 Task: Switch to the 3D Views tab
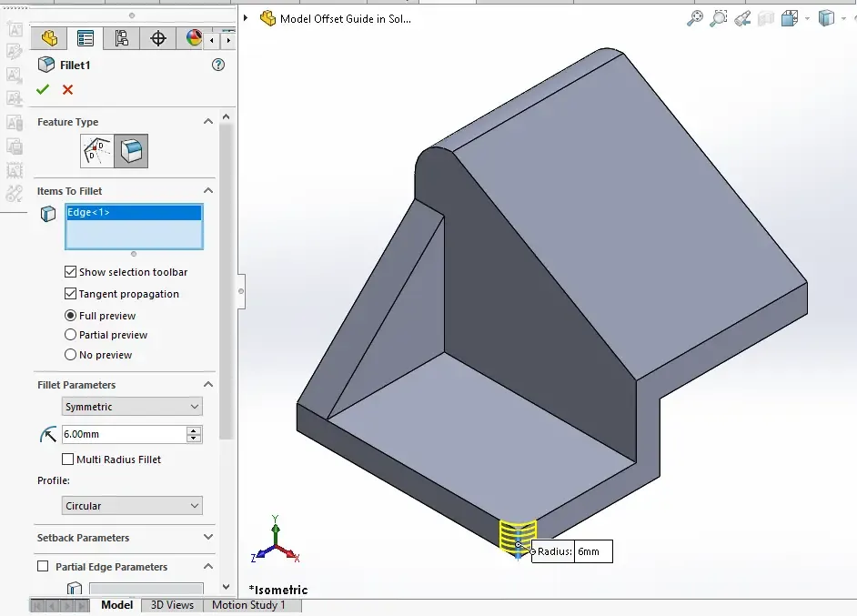(171, 605)
